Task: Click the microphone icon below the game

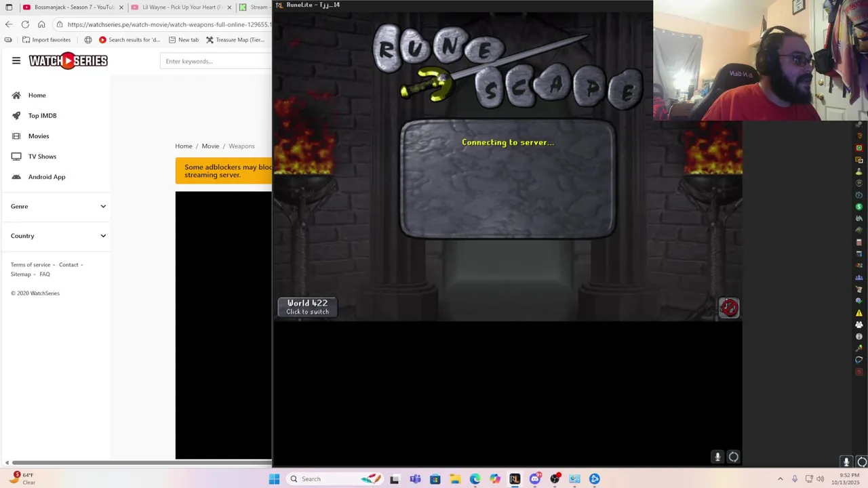Action: (x=717, y=457)
